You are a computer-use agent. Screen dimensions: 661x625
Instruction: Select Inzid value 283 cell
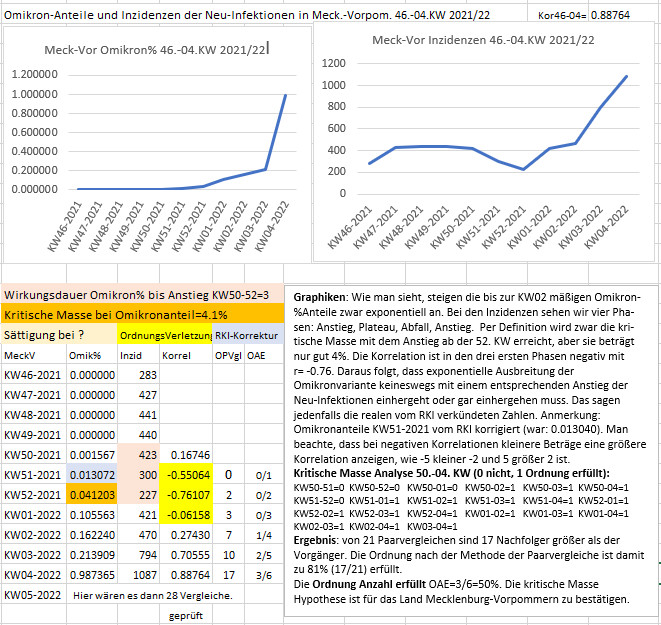tap(138, 375)
